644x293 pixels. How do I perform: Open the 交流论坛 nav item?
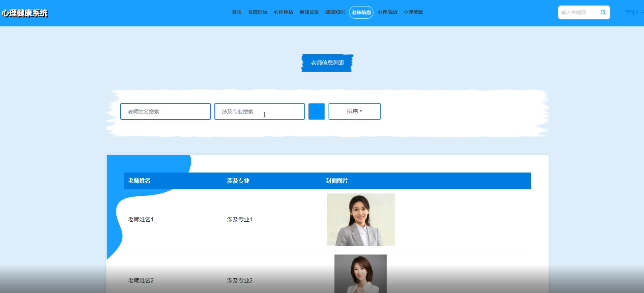(258, 12)
